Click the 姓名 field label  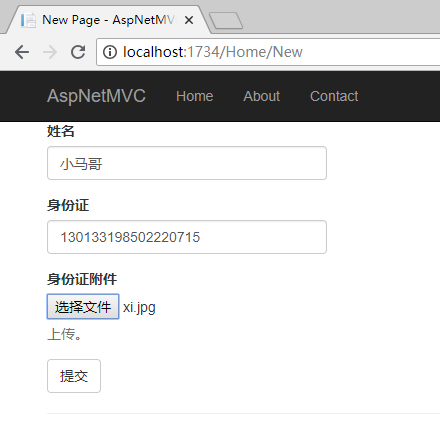tap(61, 131)
